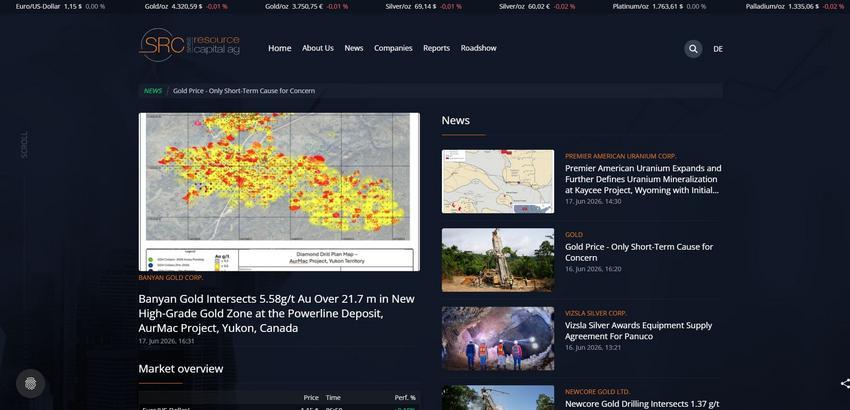Click the SRC Resource Capital AG logo
Viewport: 850px width, 410px height.
(189, 45)
